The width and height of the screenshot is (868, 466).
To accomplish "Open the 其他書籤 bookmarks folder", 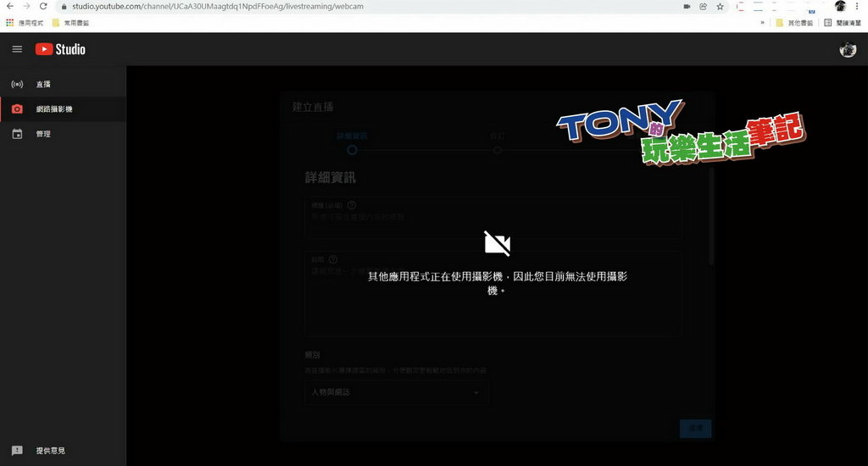I will pos(794,23).
